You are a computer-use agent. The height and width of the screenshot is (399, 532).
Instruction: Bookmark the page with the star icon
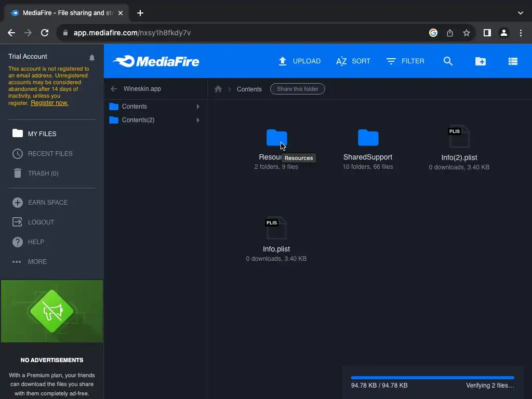point(467,33)
